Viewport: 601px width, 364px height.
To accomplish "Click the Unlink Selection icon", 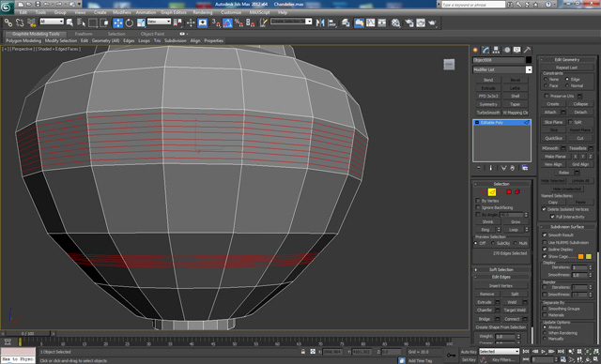I will pyautogui.click(x=20, y=23).
